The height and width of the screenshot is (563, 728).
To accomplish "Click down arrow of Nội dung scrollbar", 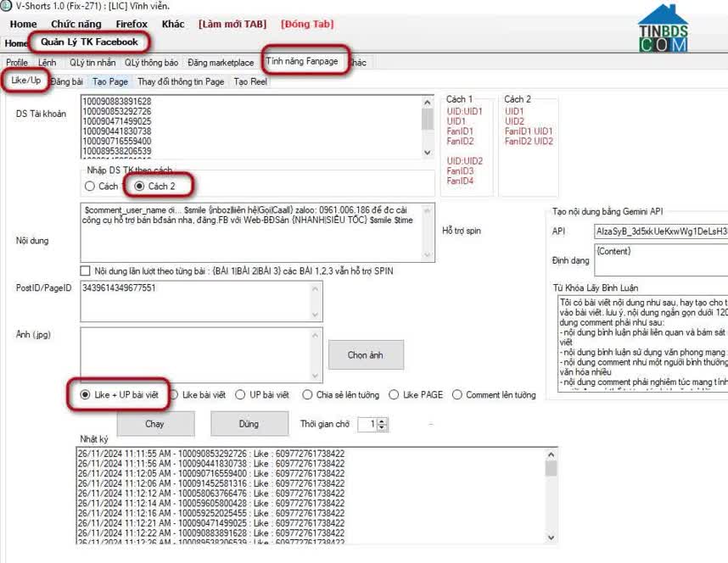I will click(427, 255).
